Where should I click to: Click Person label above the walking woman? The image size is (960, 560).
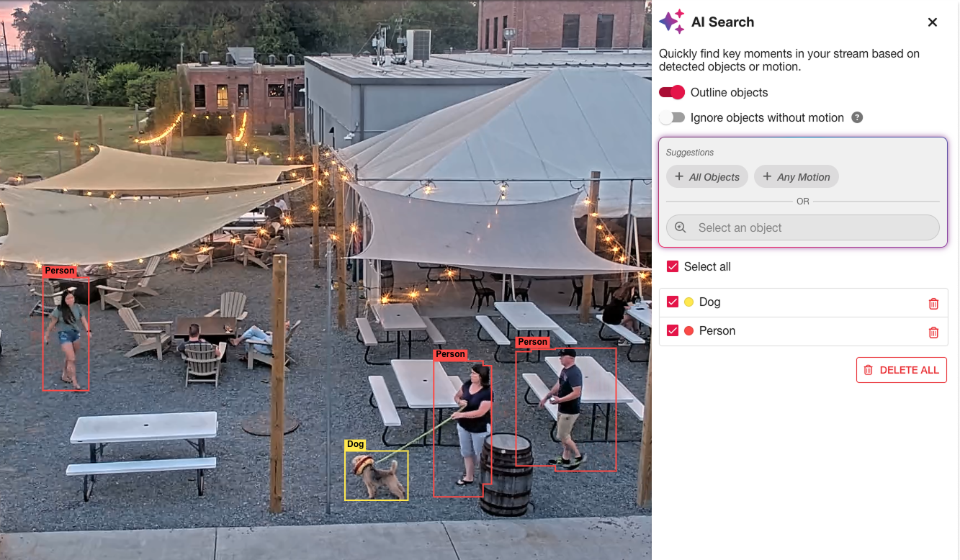coord(59,271)
